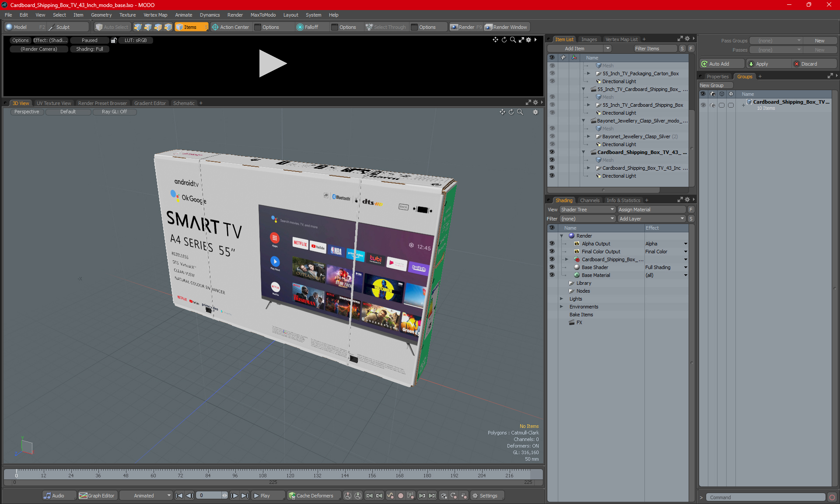Step to next frame
Screen dimensions: 840x504
(x=234, y=496)
